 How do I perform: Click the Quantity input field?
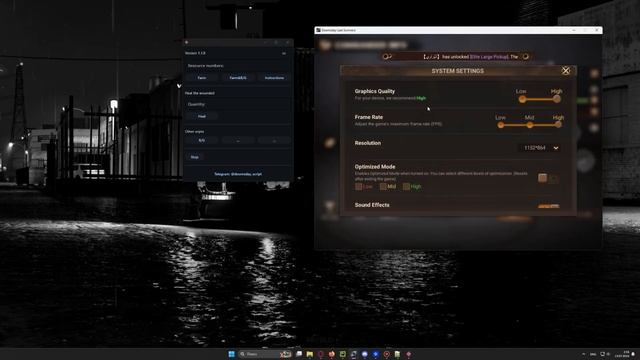(x=238, y=104)
